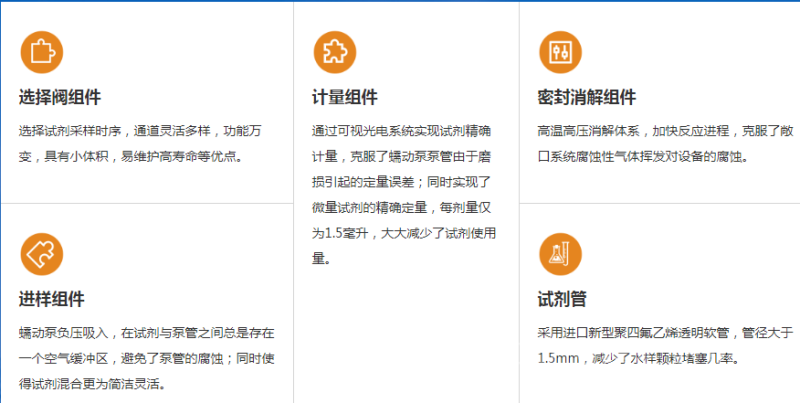Click the line starting 高温高压消解体系

[665, 131]
